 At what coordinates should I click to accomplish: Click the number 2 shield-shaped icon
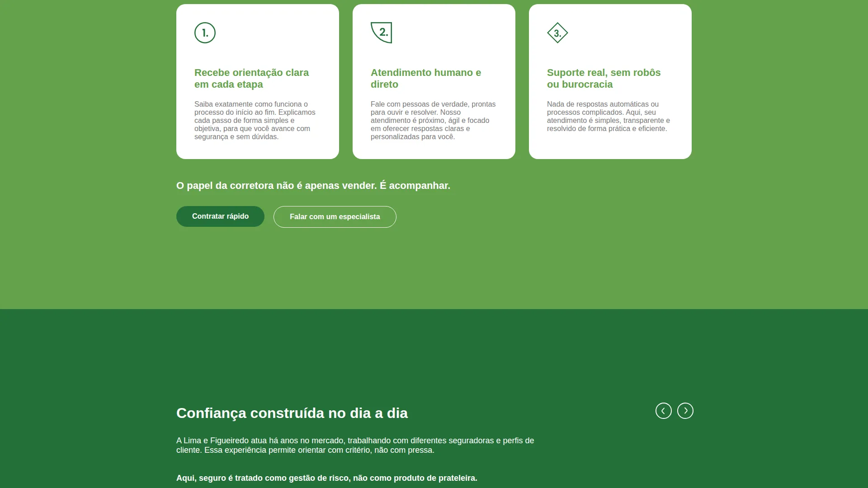tap(381, 33)
